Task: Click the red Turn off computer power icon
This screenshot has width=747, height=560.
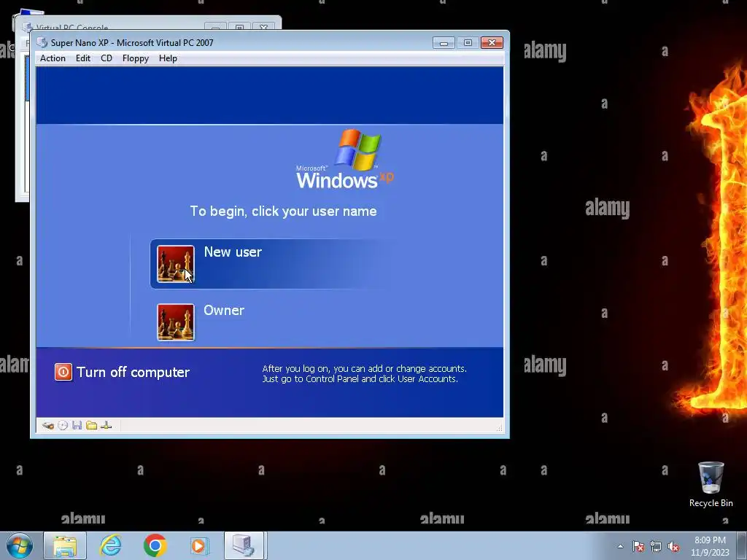Action: (x=63, y=372)
